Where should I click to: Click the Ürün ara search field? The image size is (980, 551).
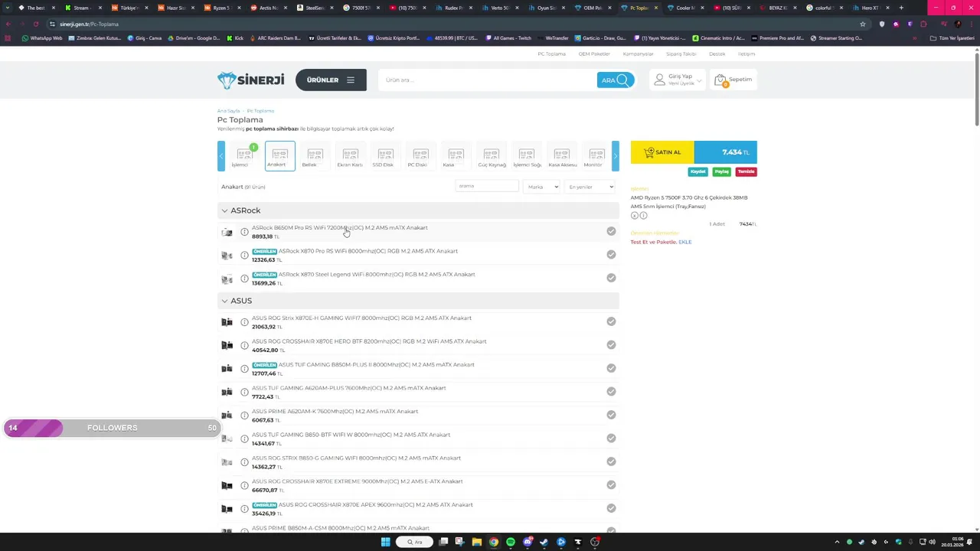pos(488,80)
